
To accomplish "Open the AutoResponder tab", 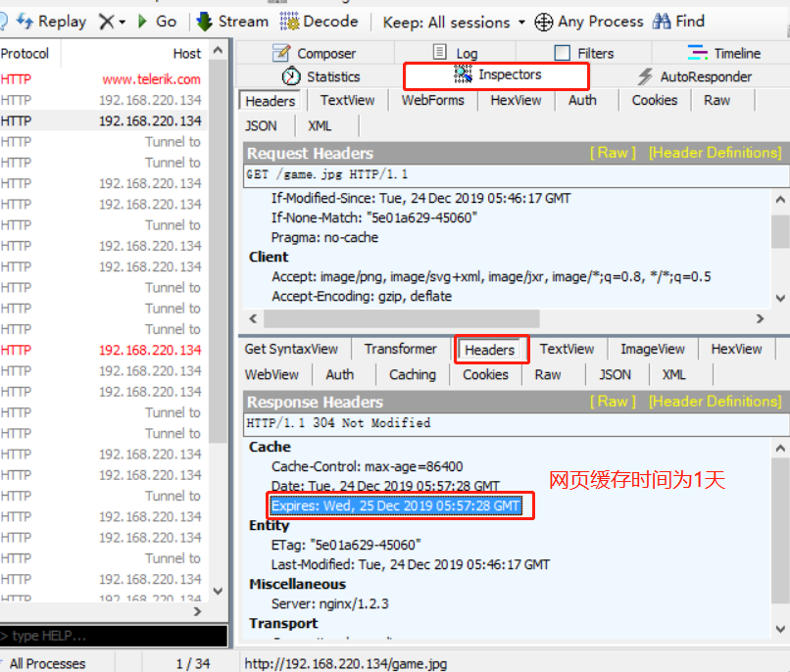I will pos(695,76).
